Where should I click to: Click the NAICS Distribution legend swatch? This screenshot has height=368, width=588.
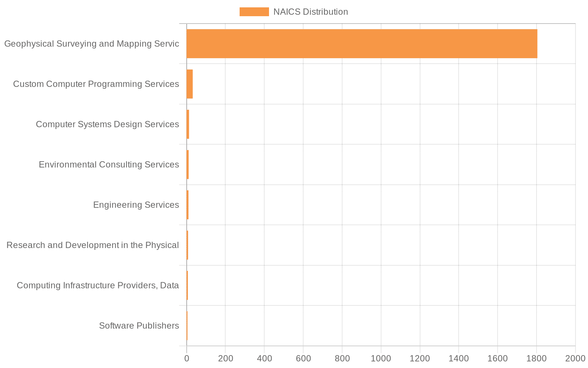click(254, 11)
